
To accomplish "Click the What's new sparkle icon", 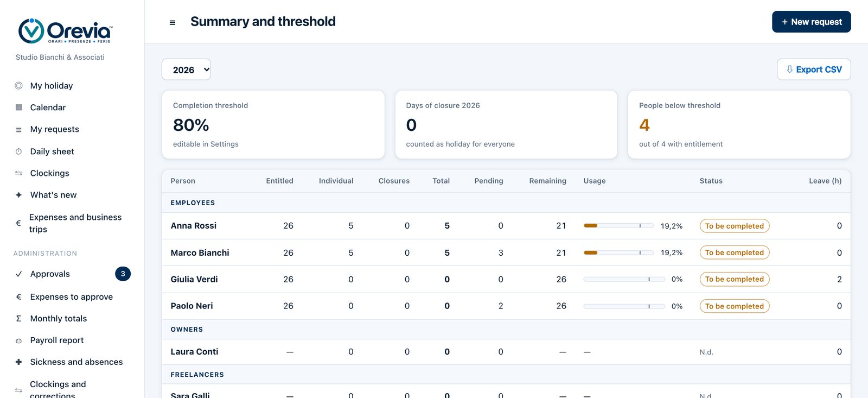I will (x=18, y=195).
